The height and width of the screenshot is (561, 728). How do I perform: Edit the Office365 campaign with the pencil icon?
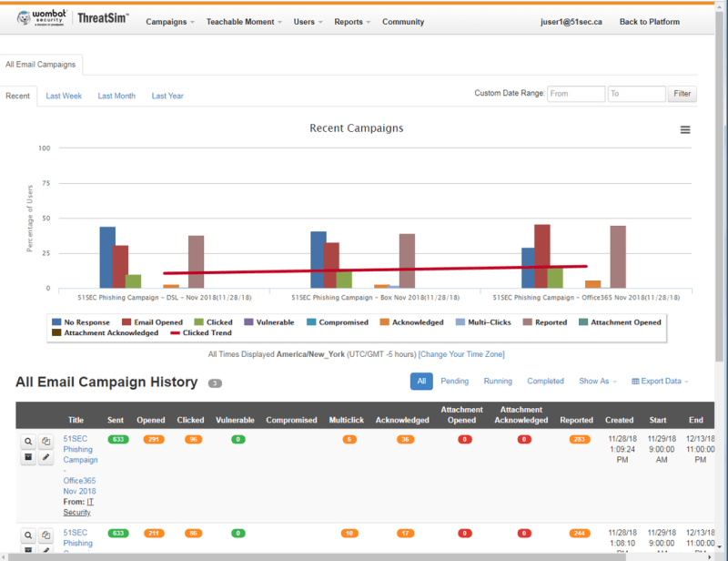tap(45, 457)
